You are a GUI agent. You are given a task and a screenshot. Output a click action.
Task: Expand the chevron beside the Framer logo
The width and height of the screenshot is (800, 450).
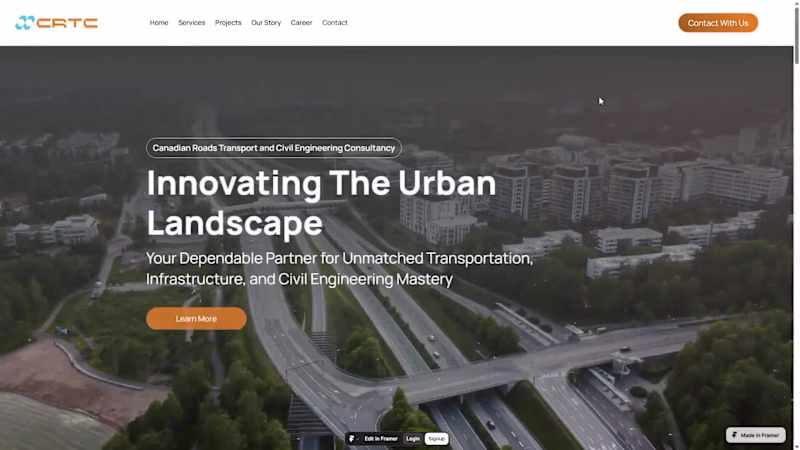tap(357, 439)
